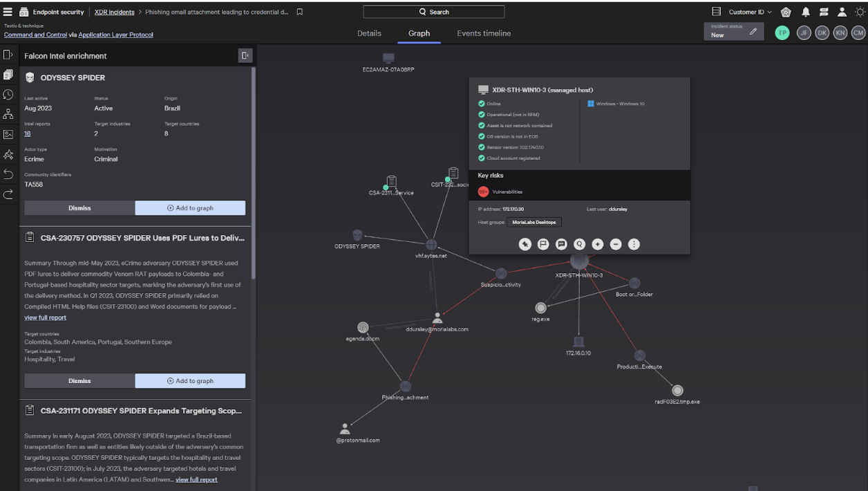Open the hamburger main menu
The image size is (868, 491).
pos(8,12)
